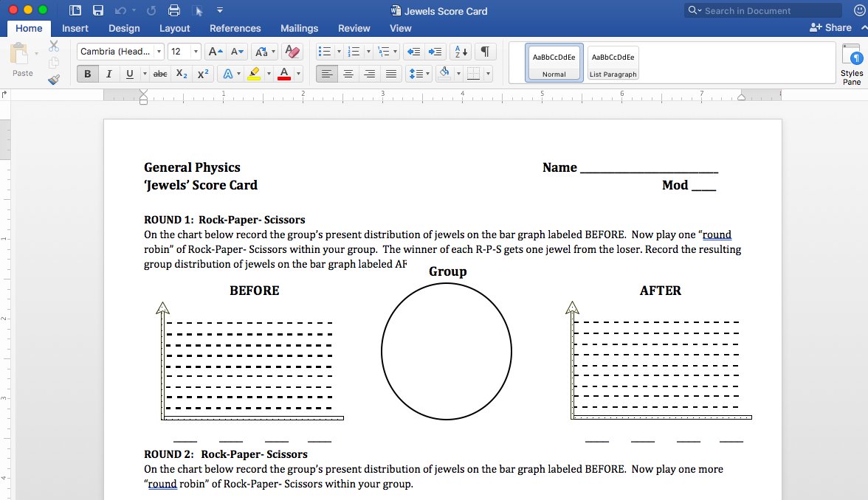Select Justify alignment
This screenshot has width=868, height=500.
click(x=391, y=74)
